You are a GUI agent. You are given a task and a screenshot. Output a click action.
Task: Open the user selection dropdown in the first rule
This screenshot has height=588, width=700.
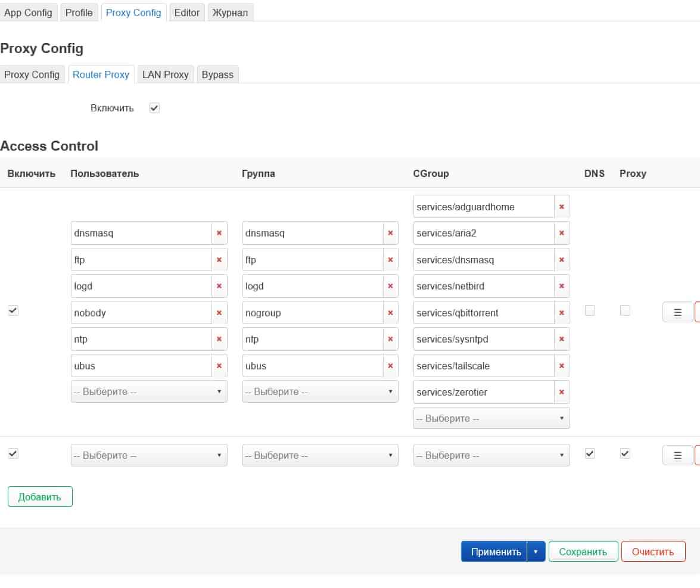[148, 391]
